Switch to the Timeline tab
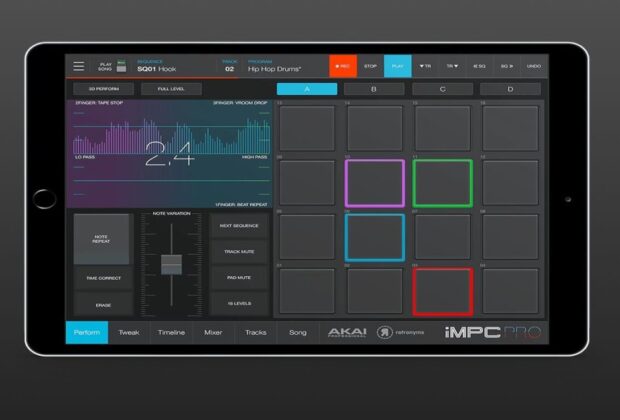This screenshot has width=620, height=420. click(x=171, y=332)
